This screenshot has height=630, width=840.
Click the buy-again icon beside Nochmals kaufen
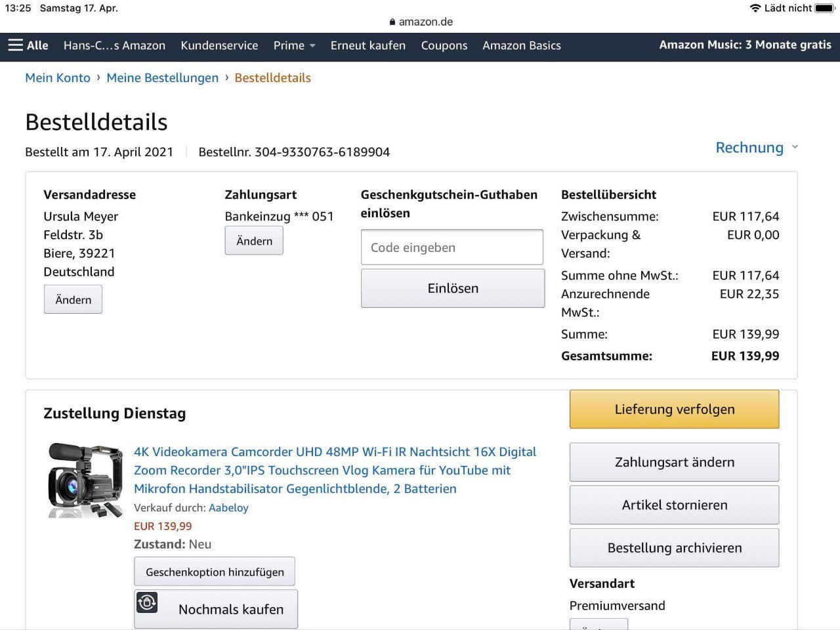pos(147,602)
